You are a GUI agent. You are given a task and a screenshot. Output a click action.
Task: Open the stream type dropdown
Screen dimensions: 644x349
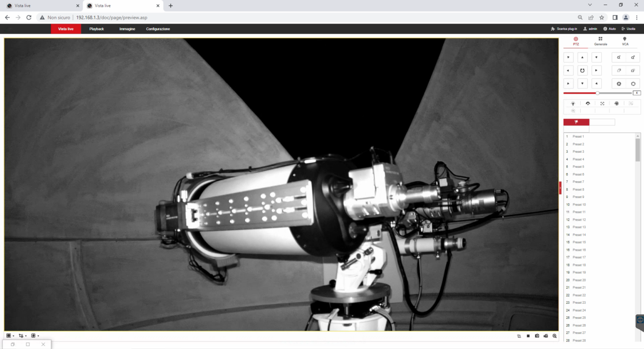pos(25,336)
